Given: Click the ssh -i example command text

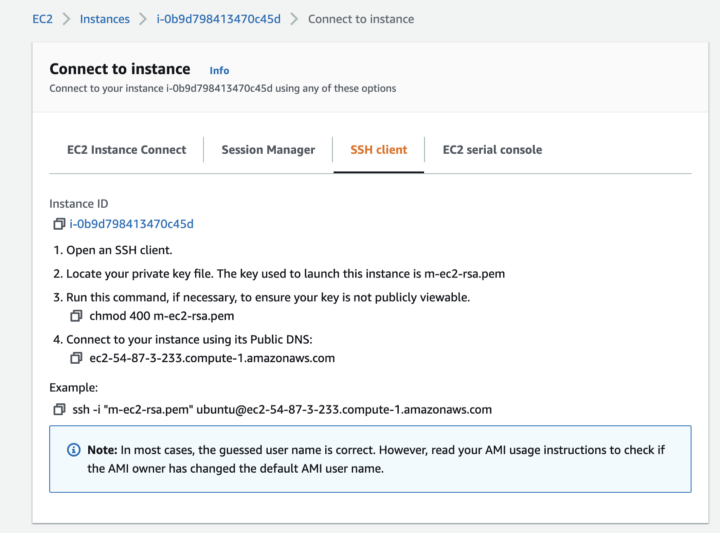Looking at the screenshot, I should tap(282, 409).
